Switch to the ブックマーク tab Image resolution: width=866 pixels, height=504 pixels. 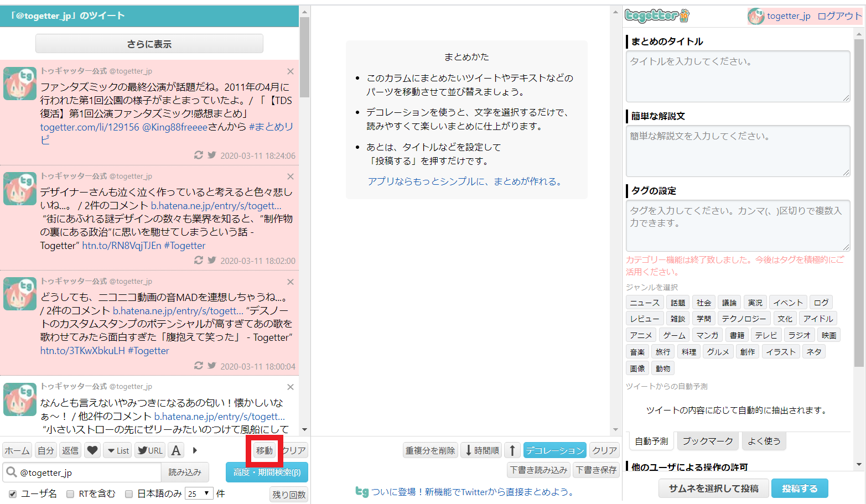707,441
